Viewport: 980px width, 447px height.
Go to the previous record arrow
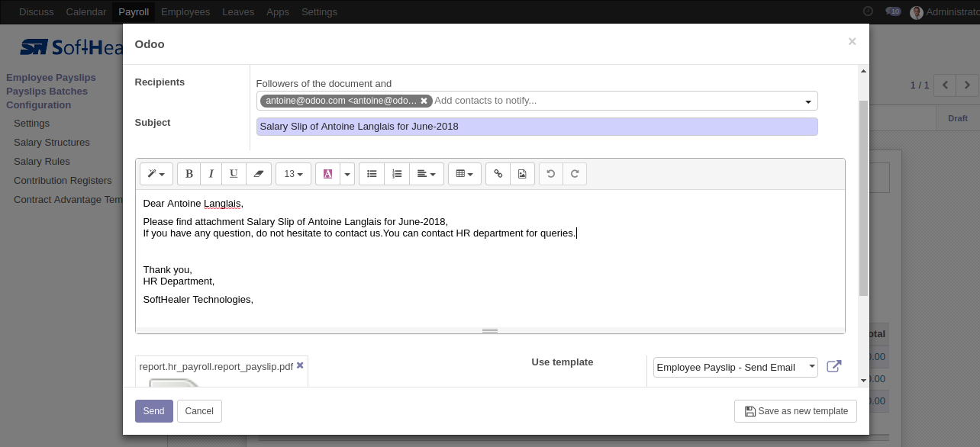tap(946, 85)
